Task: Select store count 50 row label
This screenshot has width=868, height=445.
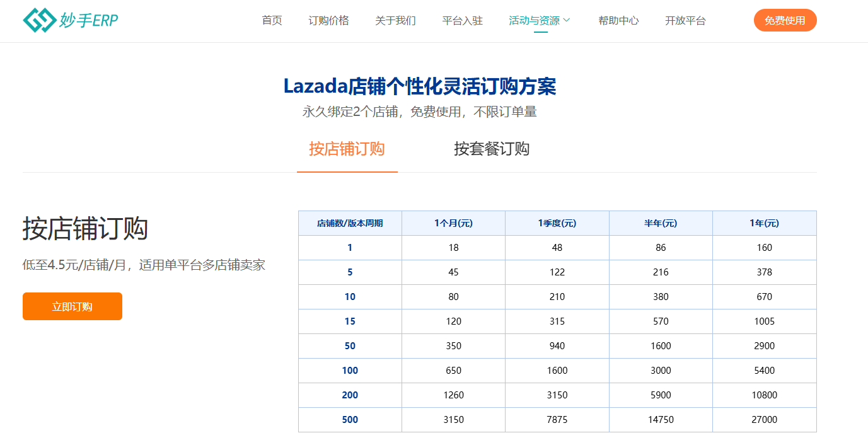Action: click(x=350, y=346)
